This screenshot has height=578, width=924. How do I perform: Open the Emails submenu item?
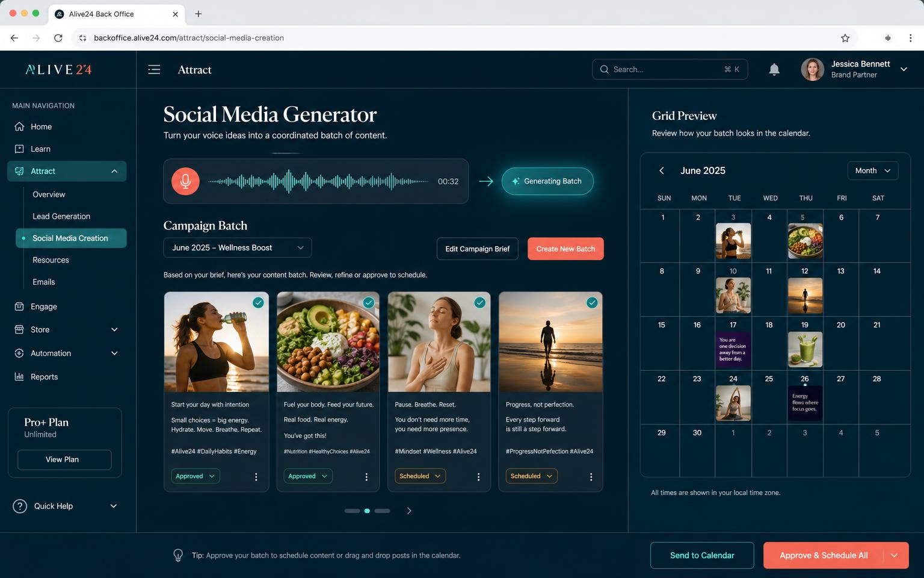pyautogui.click(x=43, y=282)
